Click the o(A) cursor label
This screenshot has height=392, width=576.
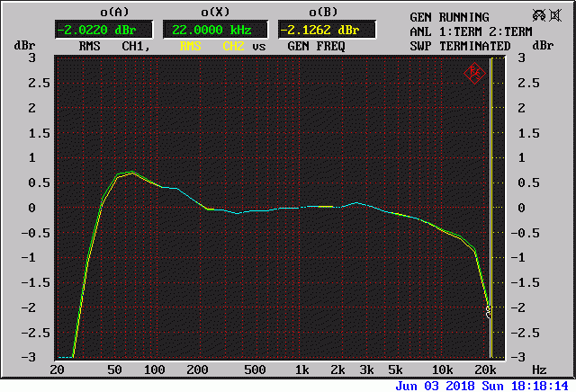(x=114, y=13)
